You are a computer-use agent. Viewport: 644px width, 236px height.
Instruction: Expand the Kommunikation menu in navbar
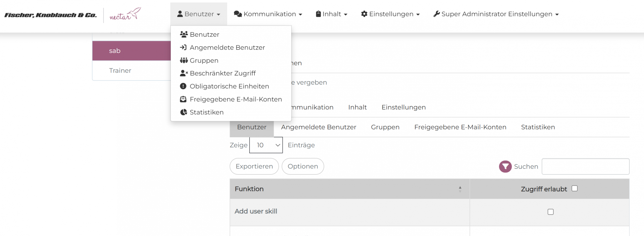(x=268, y=14)
